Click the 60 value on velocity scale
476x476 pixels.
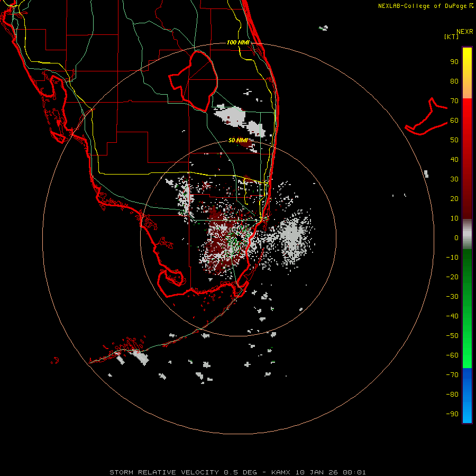click(x=454, y=121)
